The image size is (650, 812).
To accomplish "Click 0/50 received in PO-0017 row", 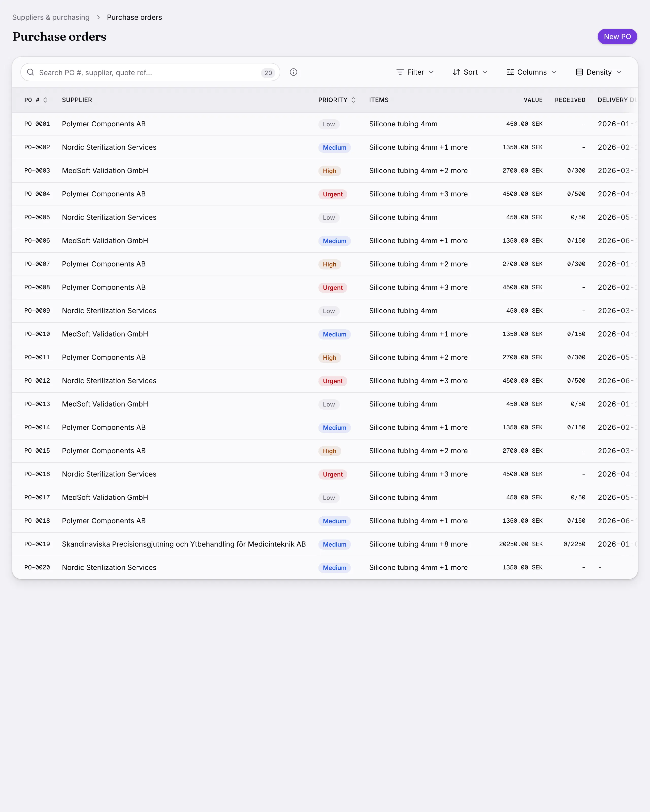I will (578, 498).
